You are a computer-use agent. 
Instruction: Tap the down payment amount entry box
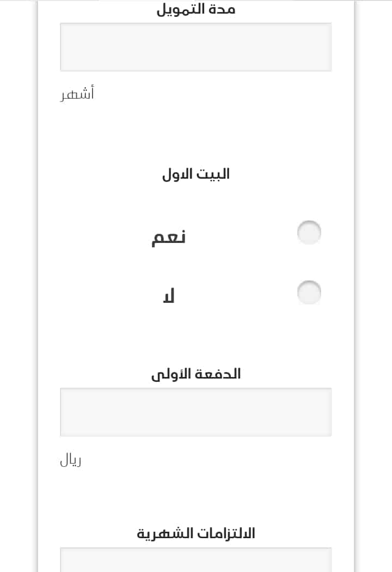click(x=196, y=412)
